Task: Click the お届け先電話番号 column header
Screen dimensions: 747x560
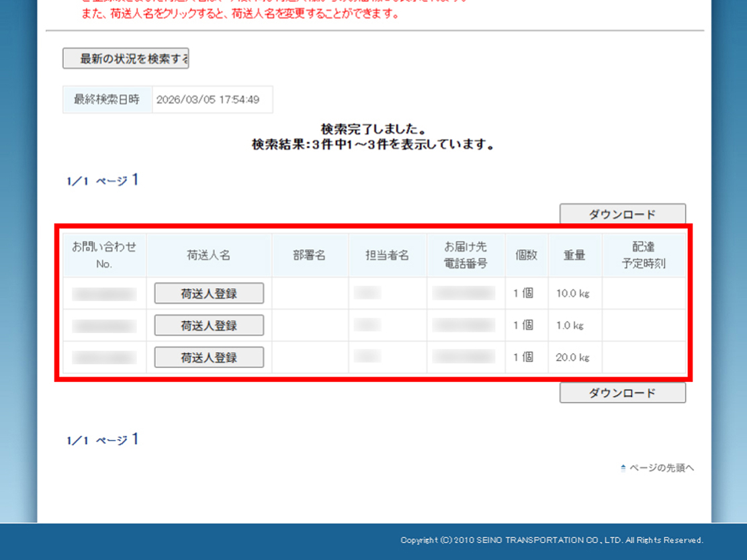Action: pyautogui.click(x=466, y=255)
